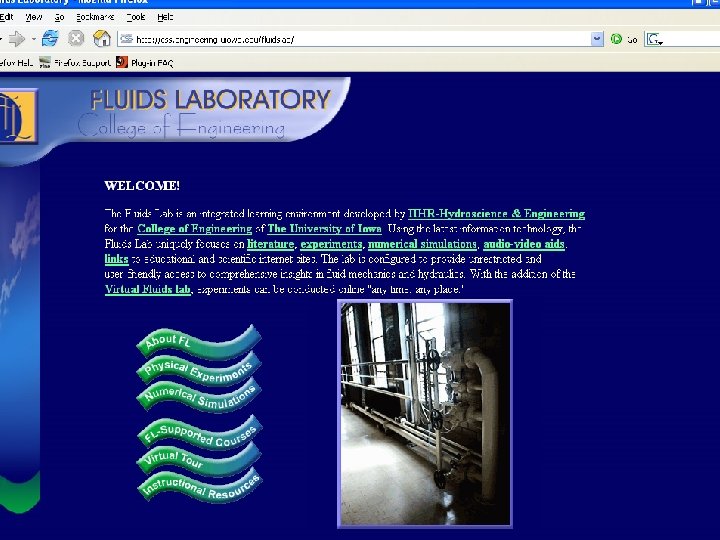The image size is (720, 540).
Task: Click the About FL wave button
Action: 198,343
